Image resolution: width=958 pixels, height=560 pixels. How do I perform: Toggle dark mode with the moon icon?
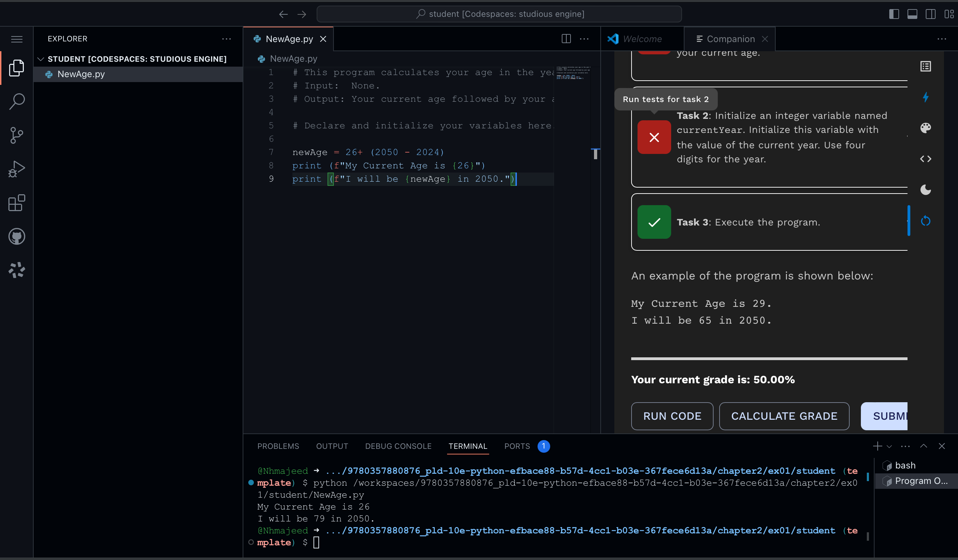926,190
